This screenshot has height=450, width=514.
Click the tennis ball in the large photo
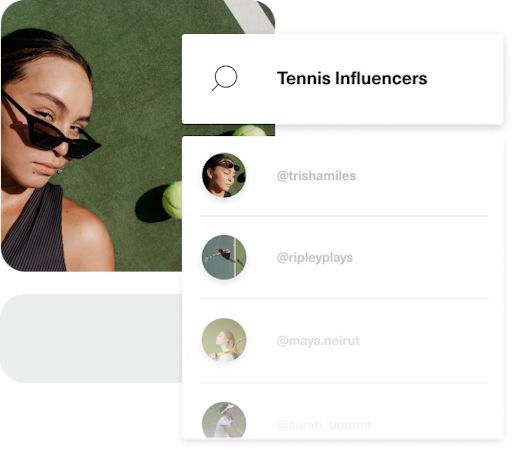[173, 200]
